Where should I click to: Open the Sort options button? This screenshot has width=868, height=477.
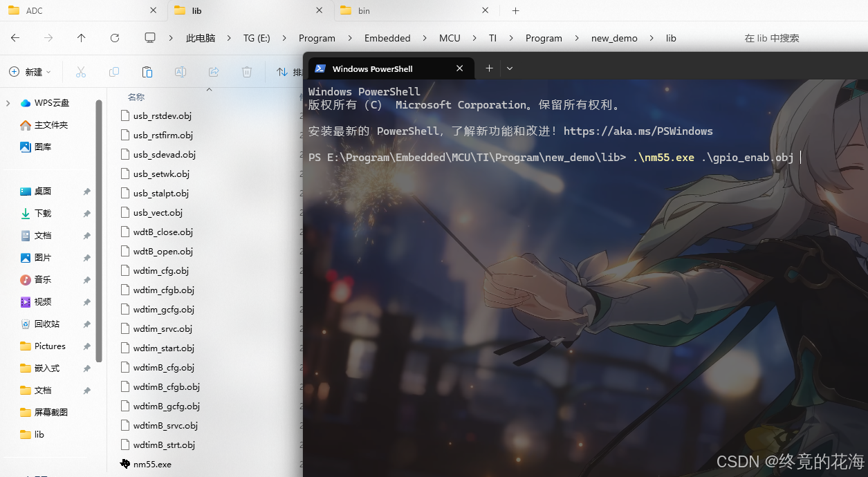tap(289, 72)
